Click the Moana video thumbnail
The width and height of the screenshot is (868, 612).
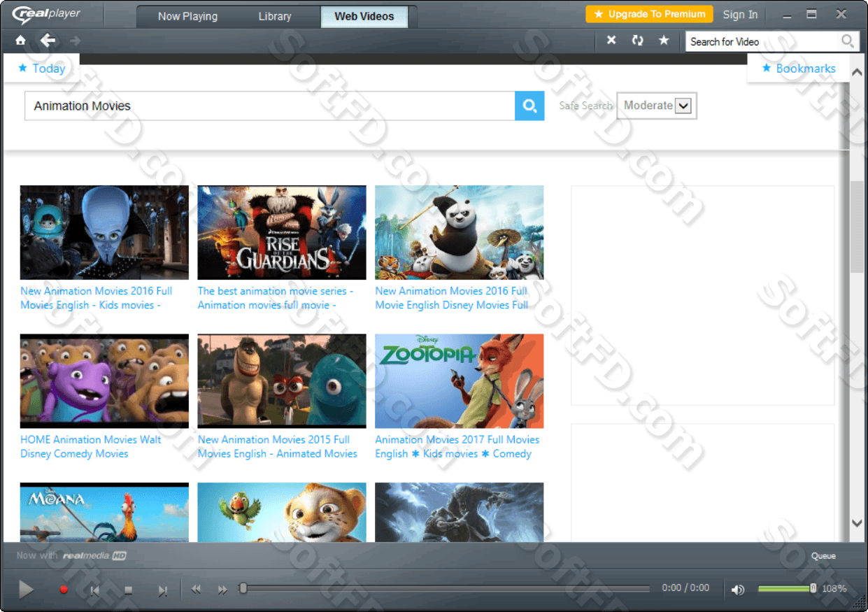pos(104,512)
